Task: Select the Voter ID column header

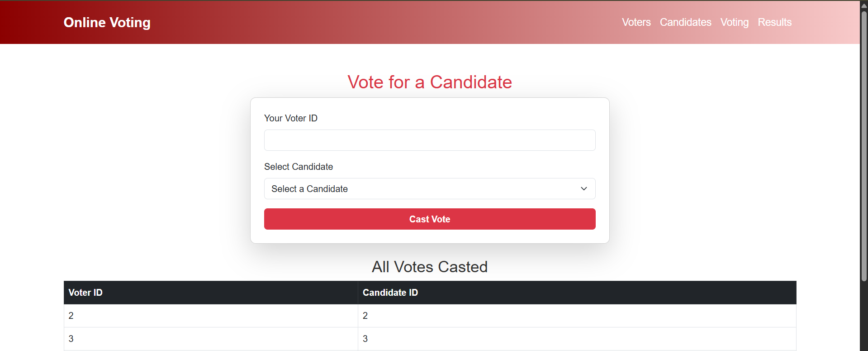Action: (211, 293)
